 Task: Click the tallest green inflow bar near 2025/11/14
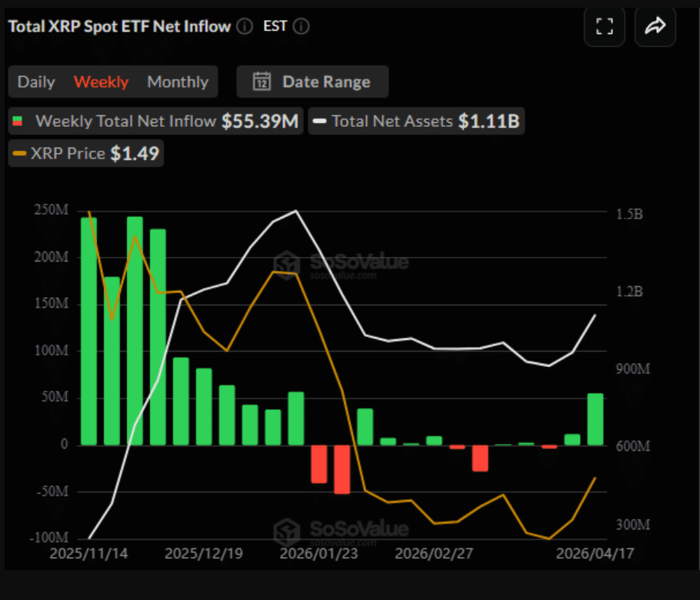click(x=135, y=331)
